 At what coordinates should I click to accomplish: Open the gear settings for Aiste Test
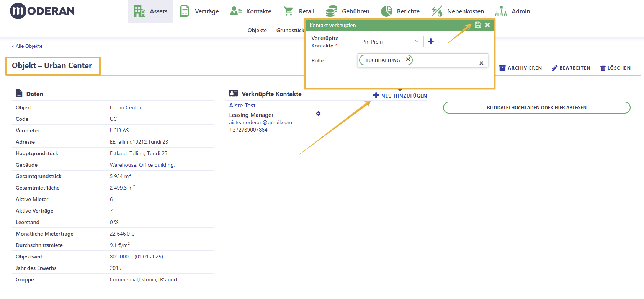coord(318,114)
